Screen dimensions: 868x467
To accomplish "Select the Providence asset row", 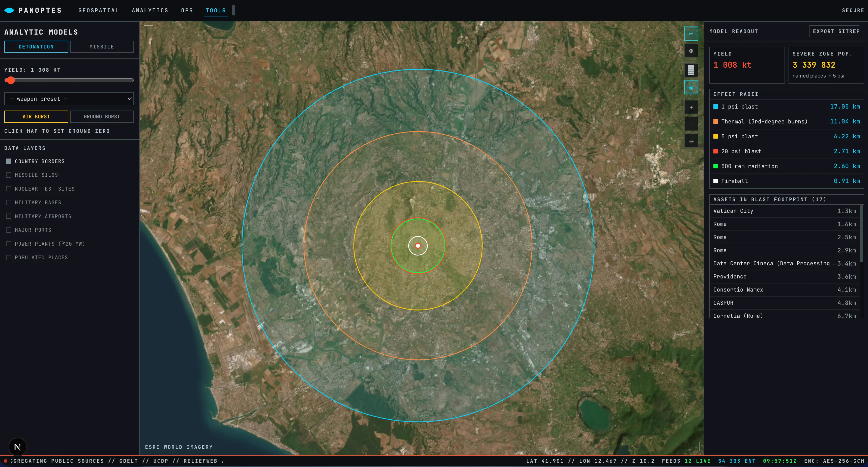I will [785, 276].
